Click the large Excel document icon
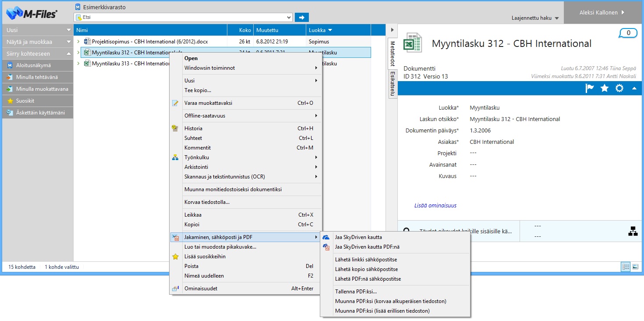 click(412, 43)
